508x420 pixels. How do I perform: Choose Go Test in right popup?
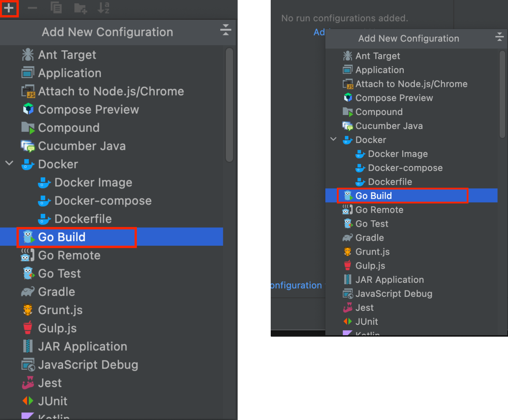[411, 224]
